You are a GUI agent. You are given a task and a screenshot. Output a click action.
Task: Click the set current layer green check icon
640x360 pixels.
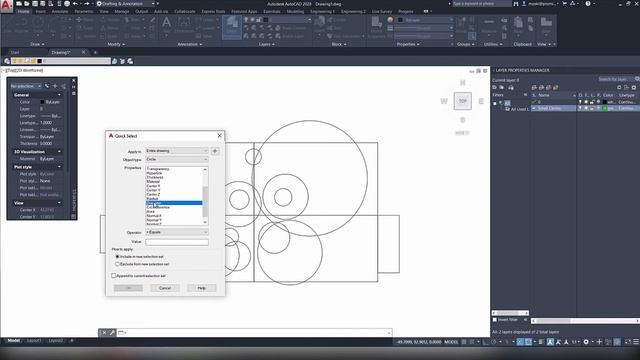tap(556, 87)
